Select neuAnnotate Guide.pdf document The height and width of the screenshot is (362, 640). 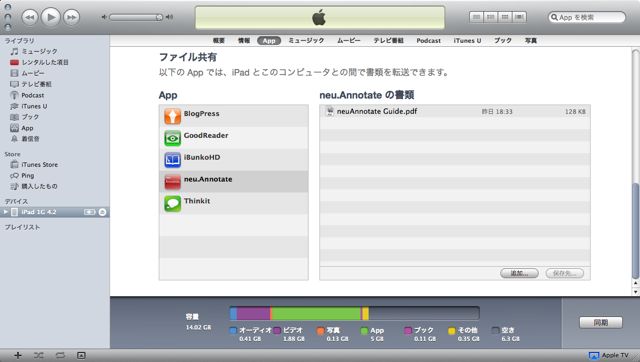coord(455,111)
